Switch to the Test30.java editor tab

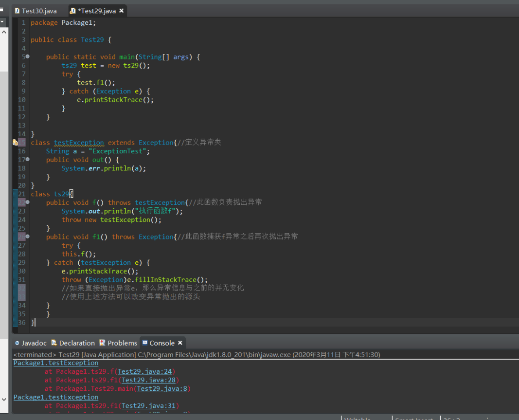(x=39, y=11)
